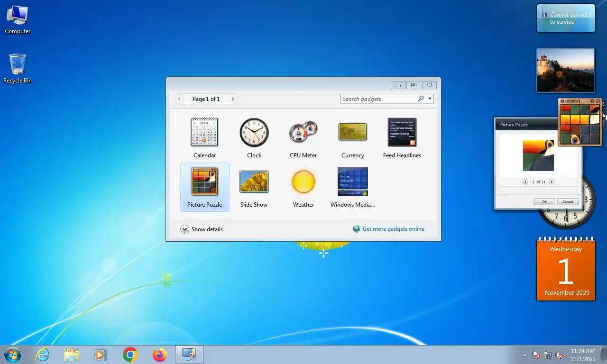Select the Calendar gadget icon
The width and height of the screenshot is (607, 364).
point(204,133)
